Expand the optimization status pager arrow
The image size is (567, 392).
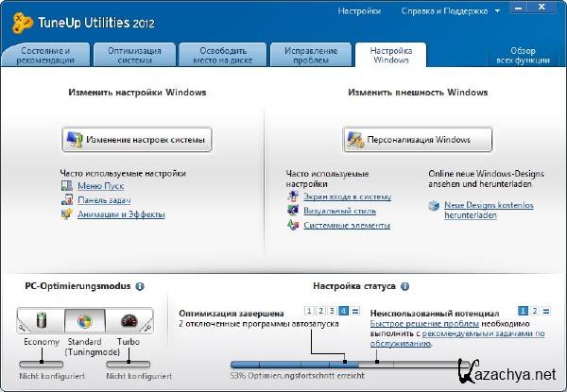point(356,311)
